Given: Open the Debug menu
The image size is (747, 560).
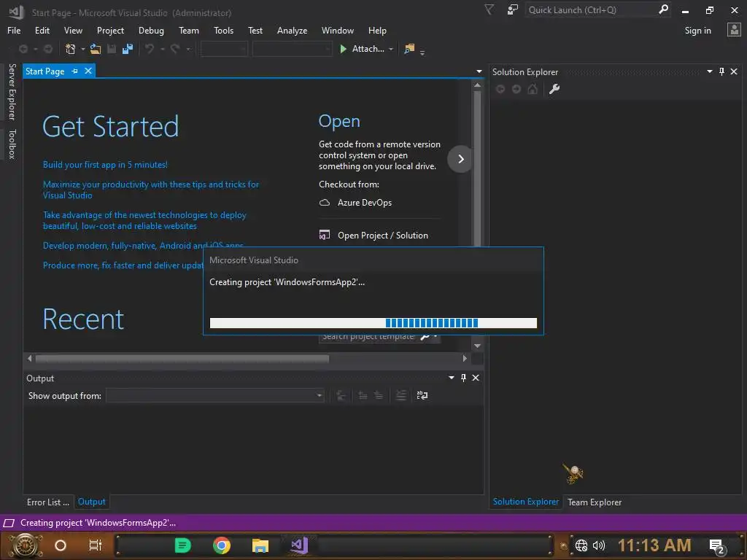Looking at the screenshot, I should [x=151, y=31].
